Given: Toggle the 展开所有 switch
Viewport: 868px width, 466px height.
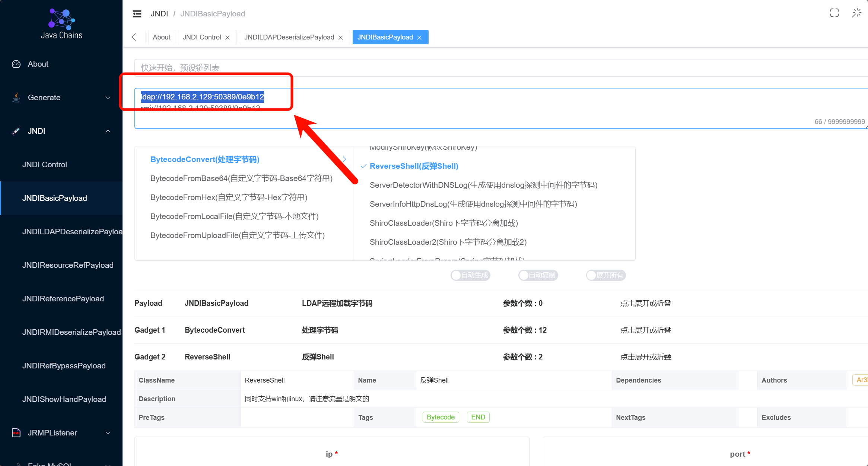Looking at the screenshot, I should [606, 275].
